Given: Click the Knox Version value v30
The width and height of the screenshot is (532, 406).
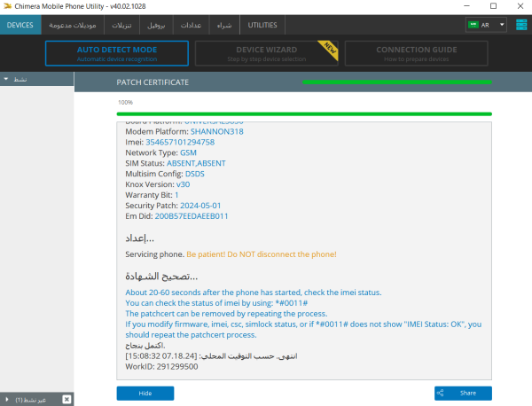Looking at the screenshot, I should tap(183, 184).
